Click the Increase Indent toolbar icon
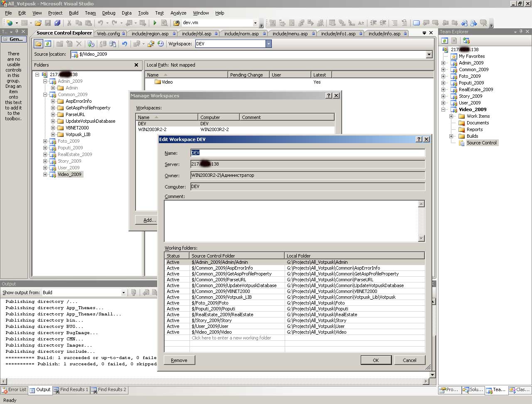Image resolution: width=532 pixels, height=404 pixels. 383,23
